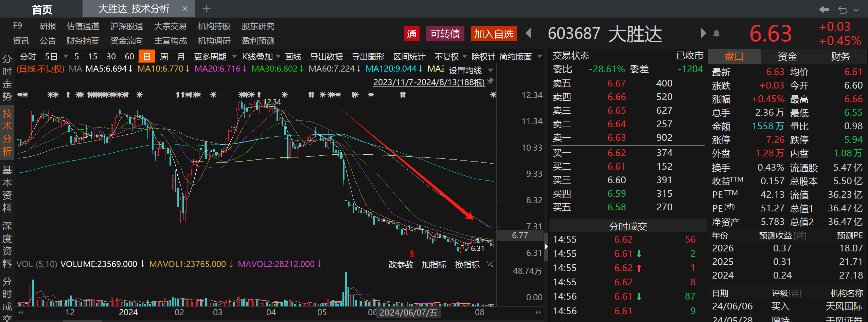The image size is (868, 322).
Task: Select the 60-minute period
Action: tap(129, 57)
